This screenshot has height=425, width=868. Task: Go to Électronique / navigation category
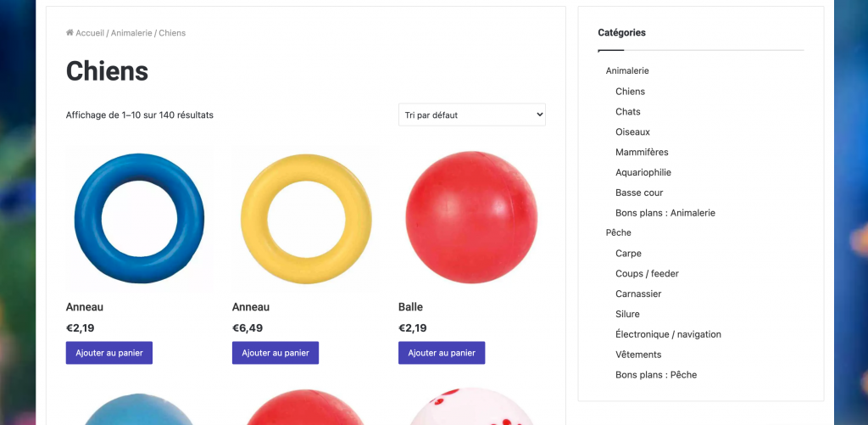[668, 334]
